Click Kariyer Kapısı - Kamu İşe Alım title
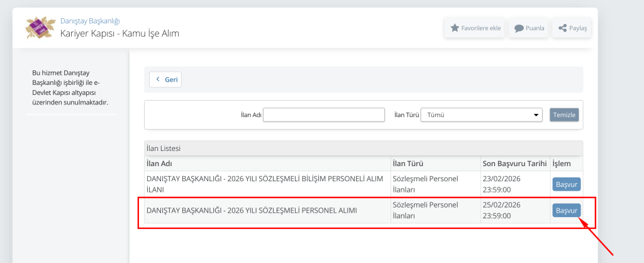 (x=119, y=34)
